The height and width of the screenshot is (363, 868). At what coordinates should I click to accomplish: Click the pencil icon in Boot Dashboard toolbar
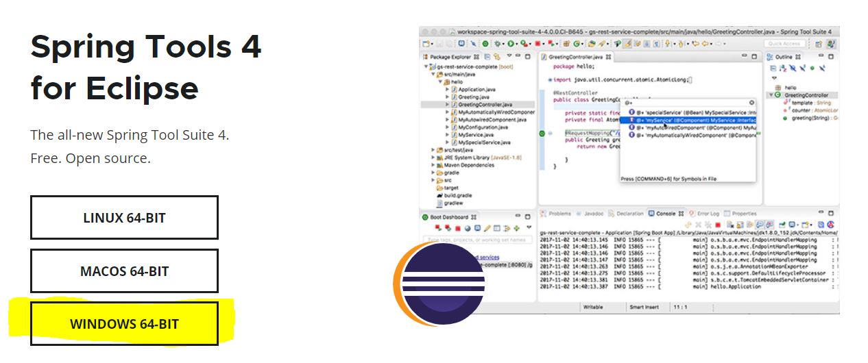[x=487, y=228]
